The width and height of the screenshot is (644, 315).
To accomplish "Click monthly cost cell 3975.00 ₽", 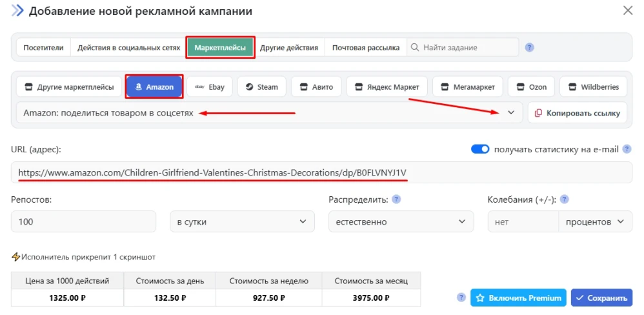I will pos(371,298).
